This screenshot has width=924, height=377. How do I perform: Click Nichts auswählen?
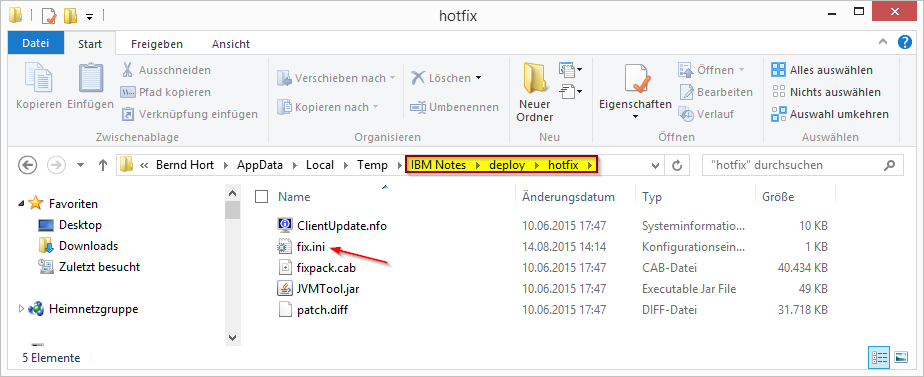point(826,92)
